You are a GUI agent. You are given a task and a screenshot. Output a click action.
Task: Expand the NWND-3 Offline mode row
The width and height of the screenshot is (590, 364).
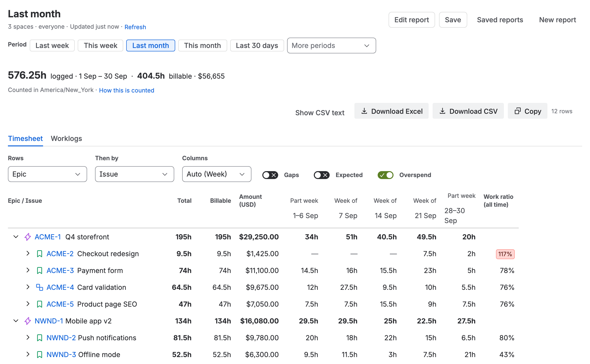(x=28, y=354)
